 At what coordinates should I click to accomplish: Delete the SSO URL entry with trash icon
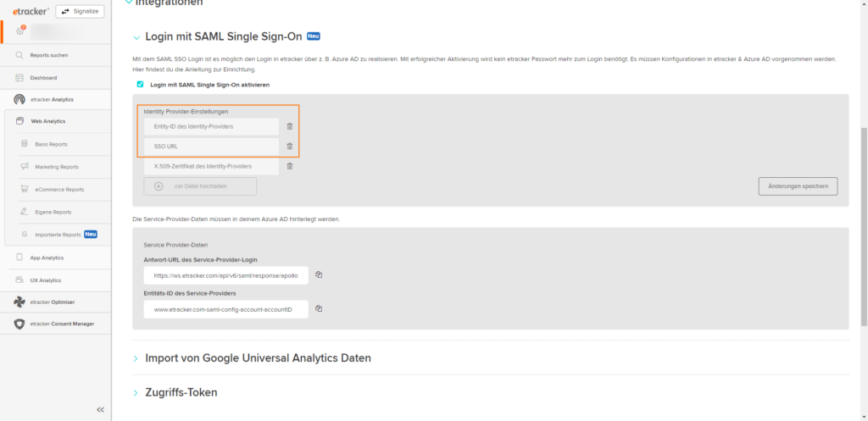pyautogui.click(x=290, y=147)
